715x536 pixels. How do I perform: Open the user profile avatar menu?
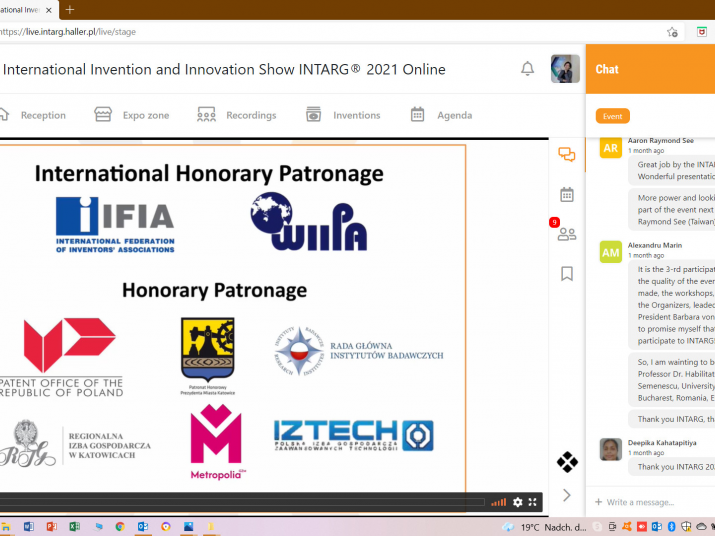[565, 69]
